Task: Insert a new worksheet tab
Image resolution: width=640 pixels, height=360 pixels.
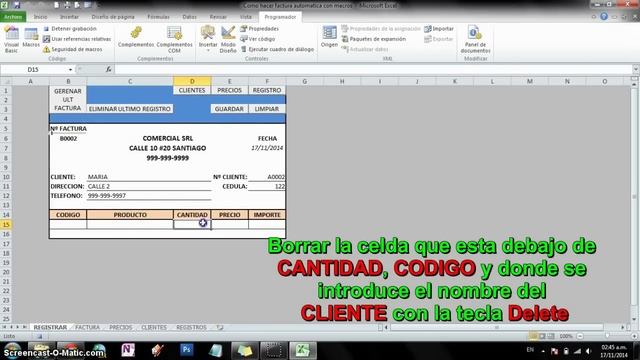Action: tap(220, 327)
